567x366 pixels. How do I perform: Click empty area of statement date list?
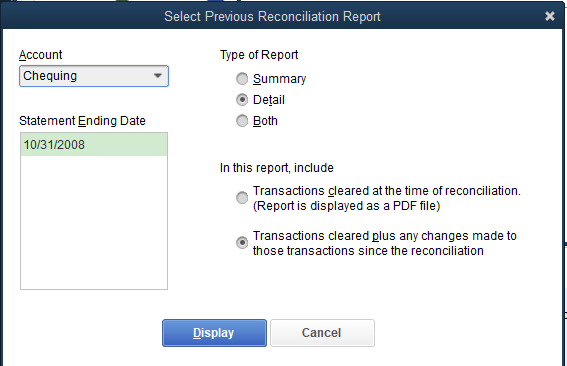94,222
